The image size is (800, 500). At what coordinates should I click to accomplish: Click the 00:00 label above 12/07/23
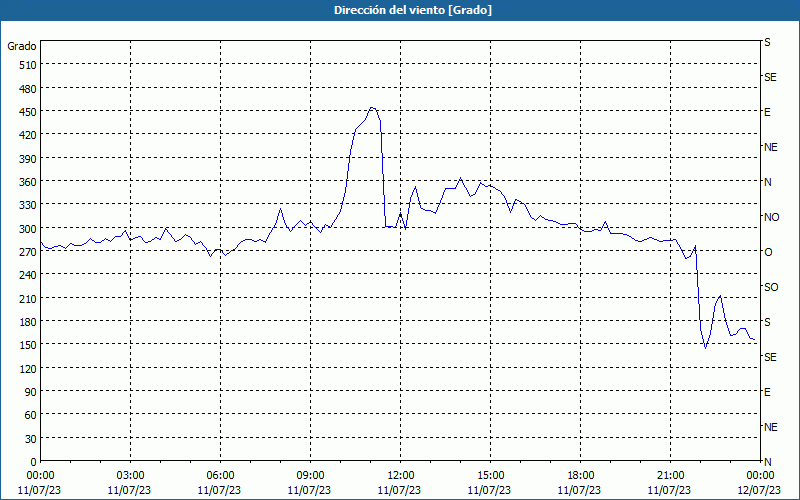pos(760,476)
